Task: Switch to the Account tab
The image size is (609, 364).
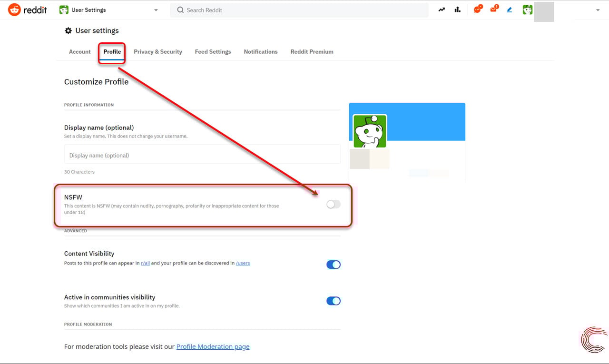Action: 80,51
